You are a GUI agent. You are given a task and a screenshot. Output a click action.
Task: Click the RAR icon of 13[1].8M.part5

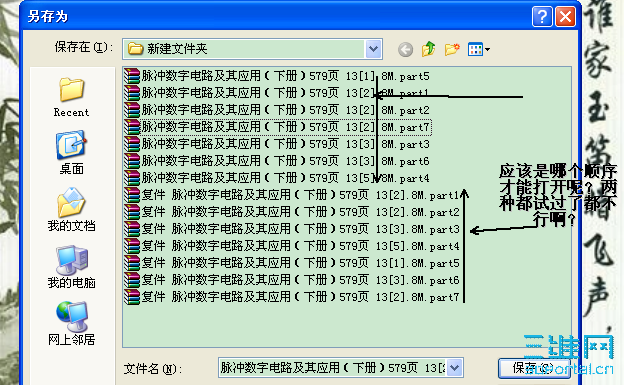[132, 76]
